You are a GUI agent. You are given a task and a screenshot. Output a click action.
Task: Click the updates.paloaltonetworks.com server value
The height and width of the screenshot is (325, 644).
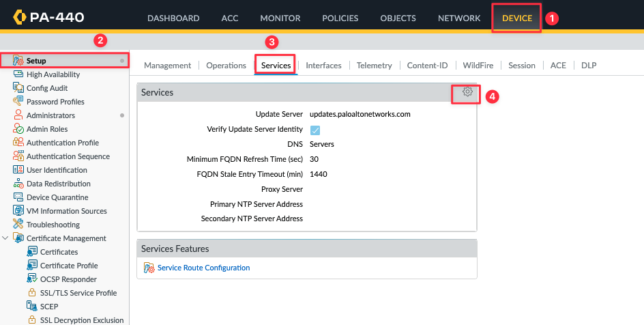coord(360,114)
